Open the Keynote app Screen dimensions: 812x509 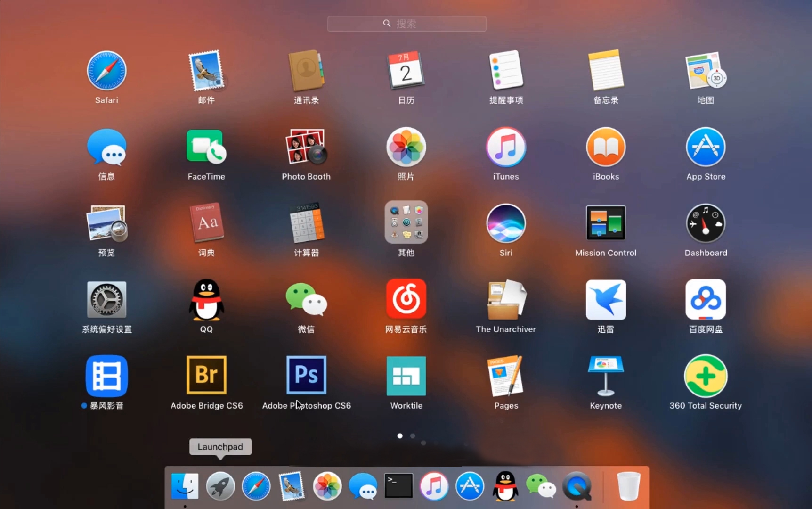point(606,376)
